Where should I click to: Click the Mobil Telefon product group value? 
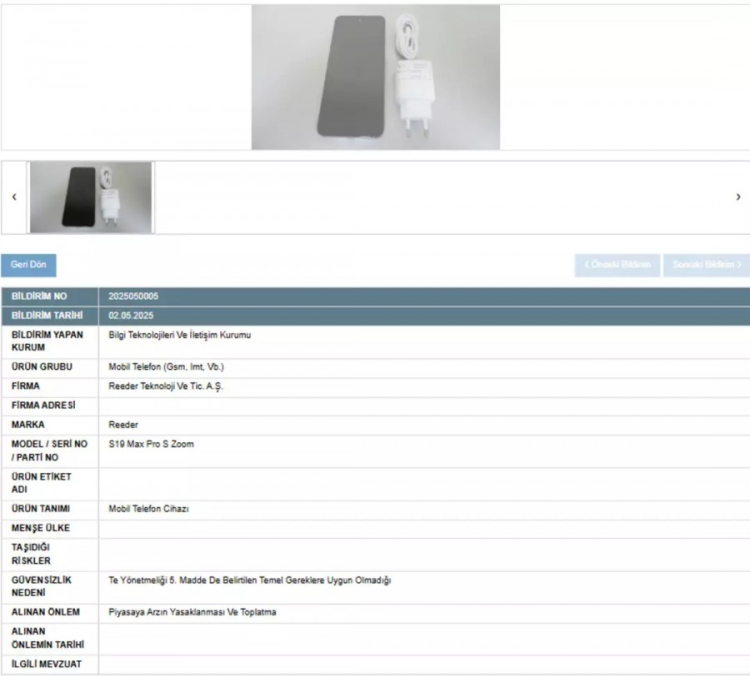click(166, 367)
